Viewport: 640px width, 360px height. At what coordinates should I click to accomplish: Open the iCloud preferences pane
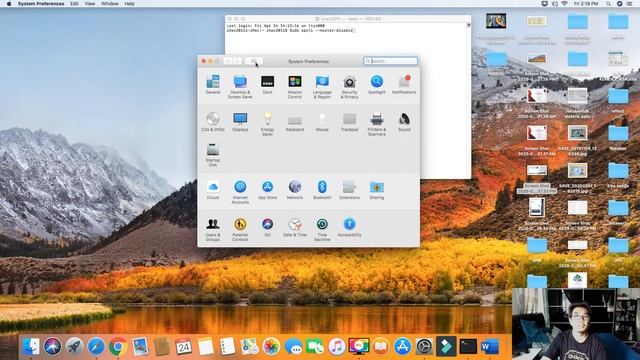(213, 189)
